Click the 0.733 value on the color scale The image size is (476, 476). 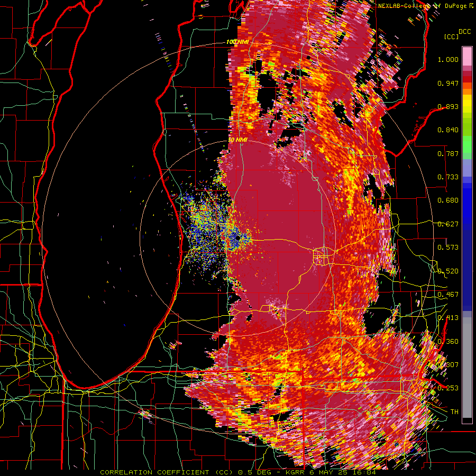448,177
